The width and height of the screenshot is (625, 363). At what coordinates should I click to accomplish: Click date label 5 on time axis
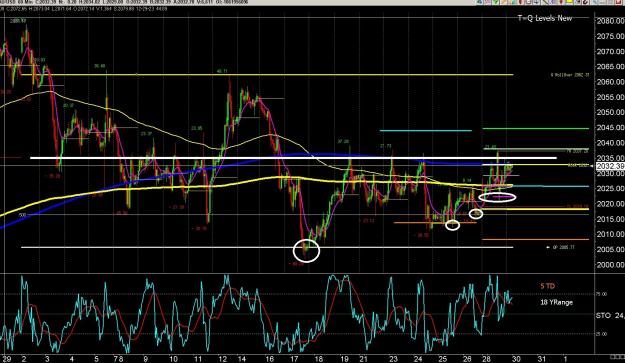96,359
